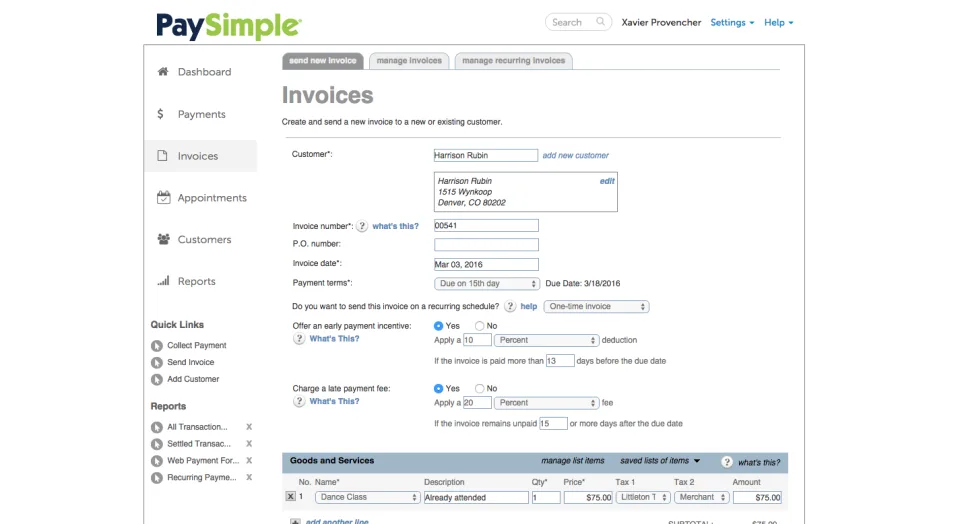Expand saved lists of items menu
This screenshot has height=524, width=960.
click(x=659, y=460)
